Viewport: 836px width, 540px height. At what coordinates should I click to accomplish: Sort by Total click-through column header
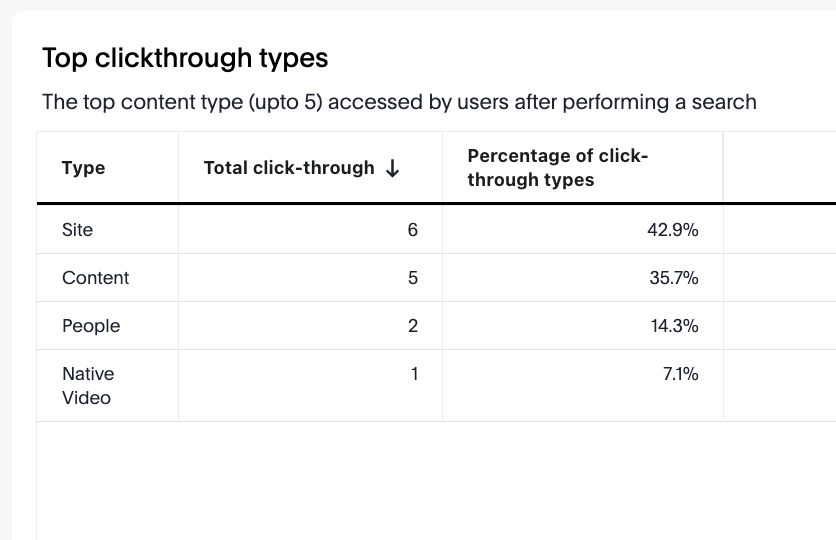pos(289,168)
